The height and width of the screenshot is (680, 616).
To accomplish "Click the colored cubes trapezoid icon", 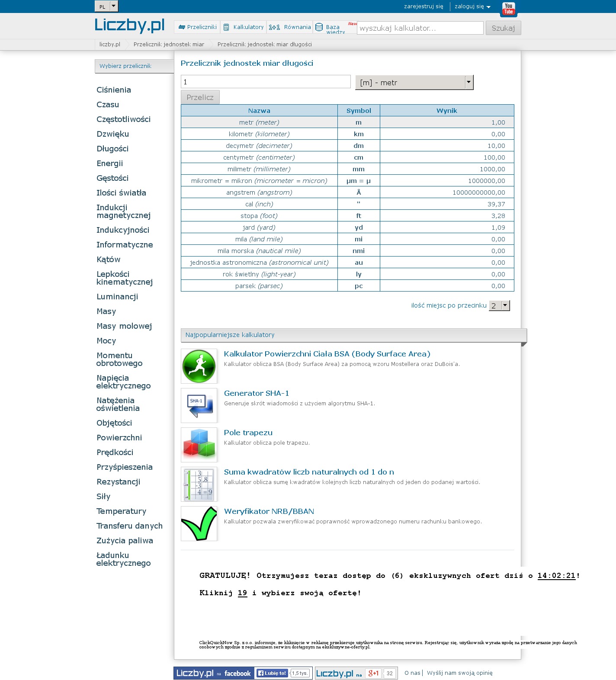I will pos(199,445).
